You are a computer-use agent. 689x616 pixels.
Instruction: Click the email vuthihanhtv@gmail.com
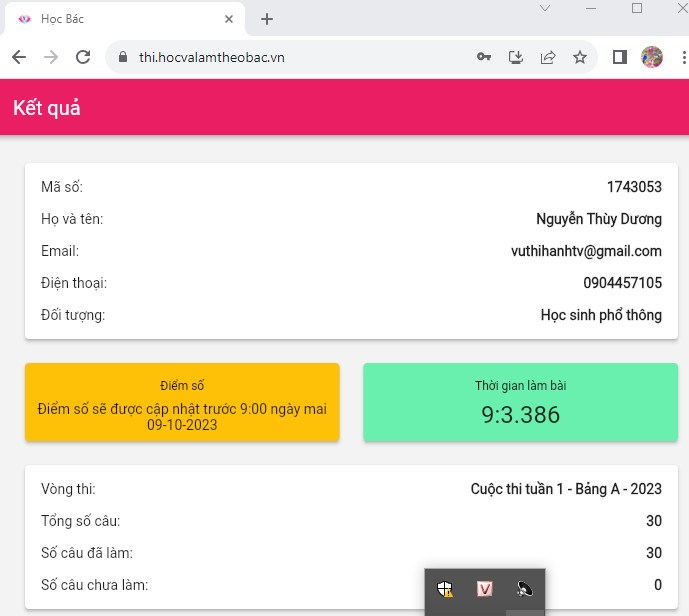(586, 251)
